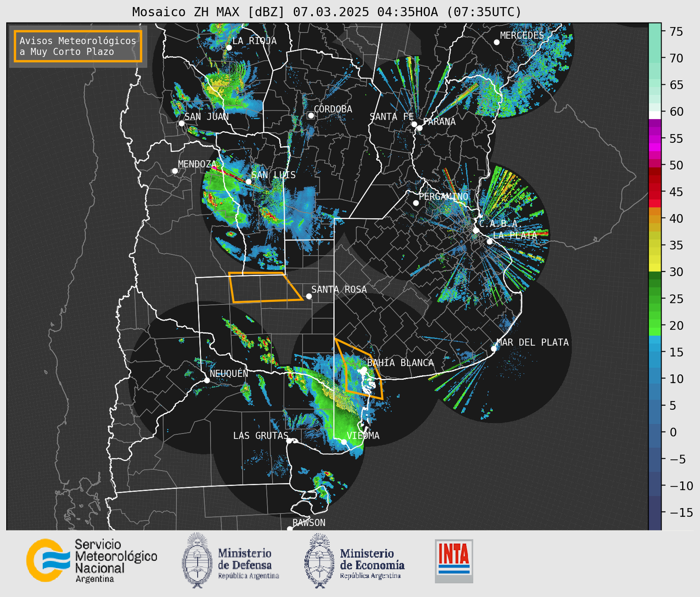The image size is (700, 597).
Task: Click the SAN LUIS city marker
Action: coord(249,181)
